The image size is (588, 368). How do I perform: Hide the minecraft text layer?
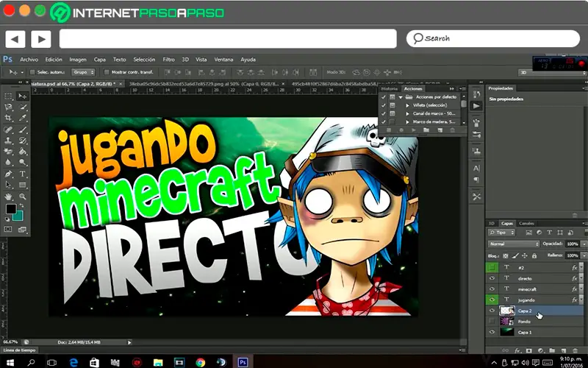click(x=492, y=289)
